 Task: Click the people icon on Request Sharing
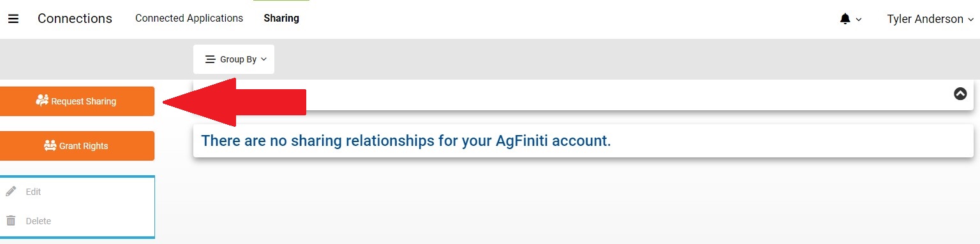click(x=43, y=100)
